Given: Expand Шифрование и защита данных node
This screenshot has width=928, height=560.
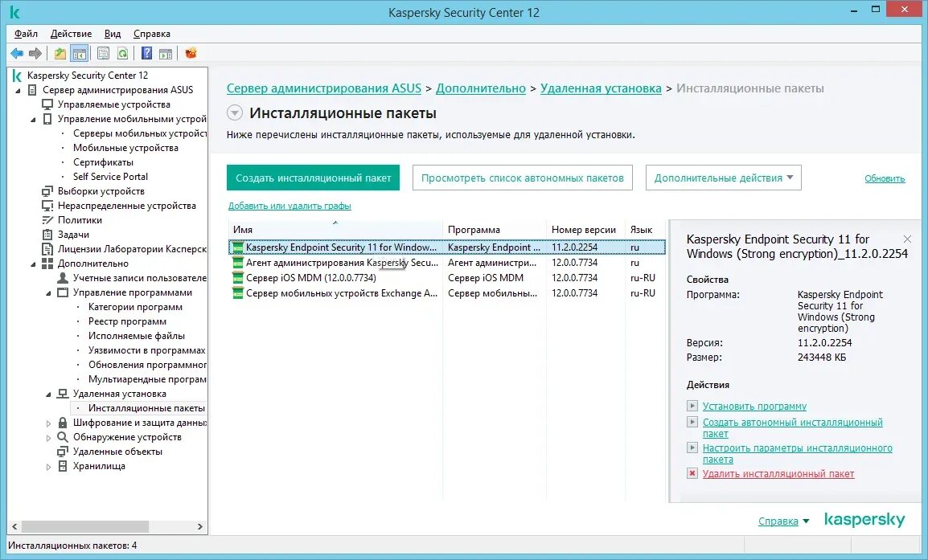Looking at the screenshot, I should pos(48,423).
